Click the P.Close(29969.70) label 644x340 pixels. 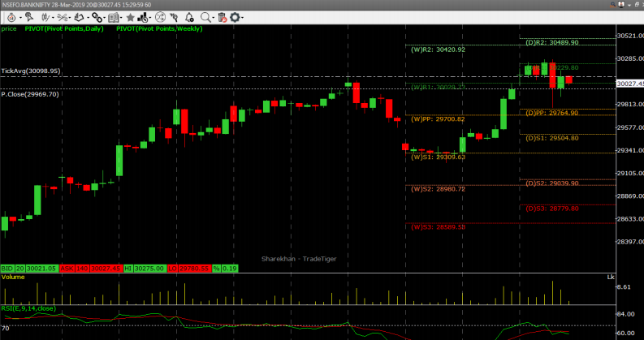pos(29,94)
